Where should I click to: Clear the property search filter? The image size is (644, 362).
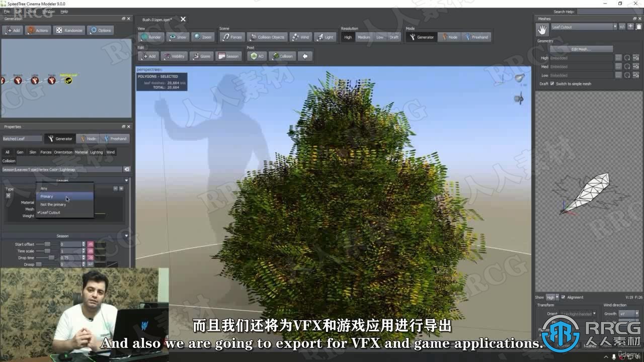(x=127, y=169)
